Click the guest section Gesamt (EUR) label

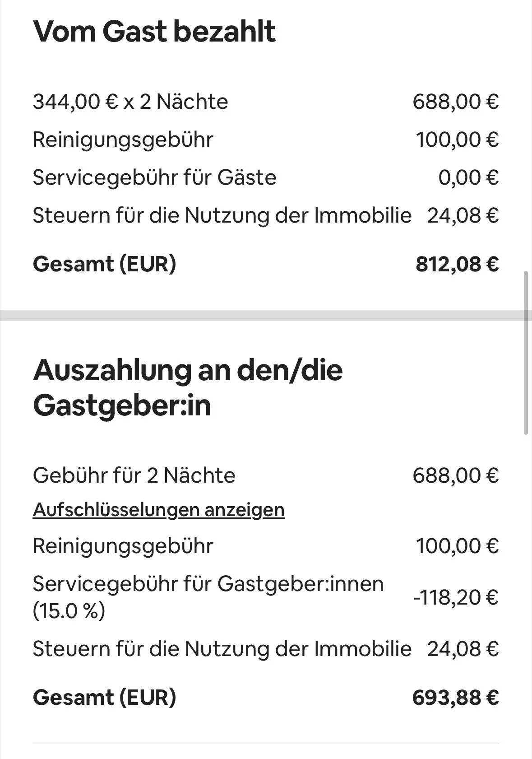[104, 264]
